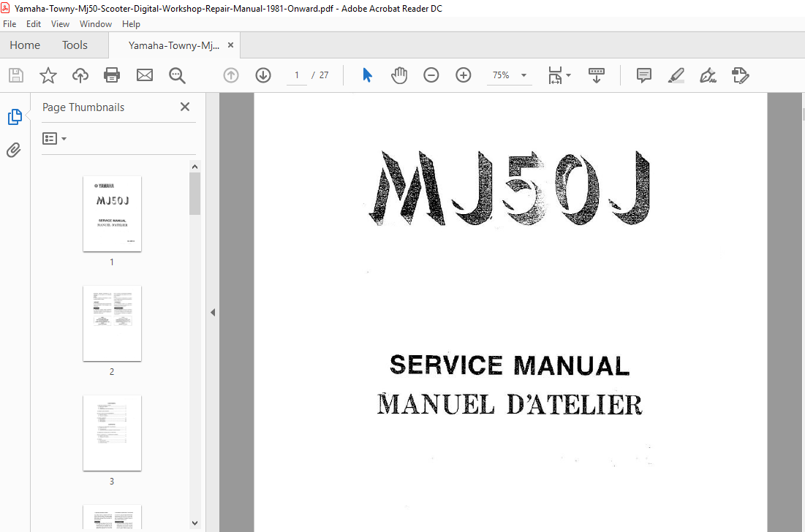Close the Page Thumbnails panel

(185, 107)
